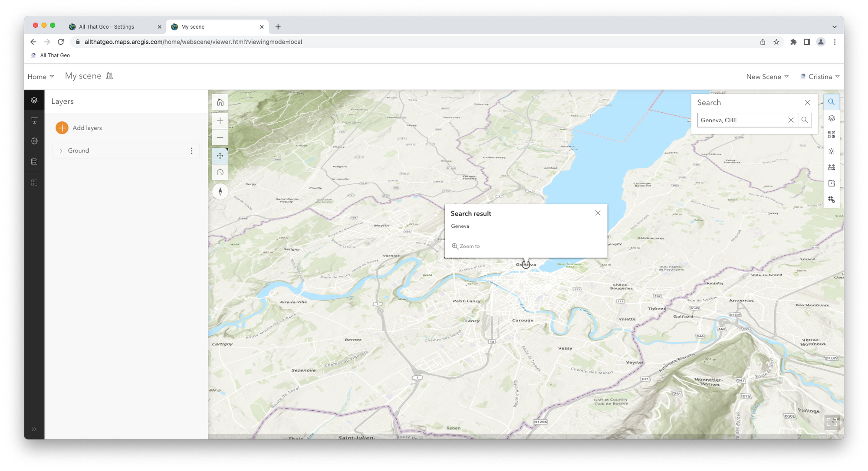Viewport: 868px width, 471px height.
Task: Zoom in with the plus button
Action: pyautogui.click(x=220, y=121)
